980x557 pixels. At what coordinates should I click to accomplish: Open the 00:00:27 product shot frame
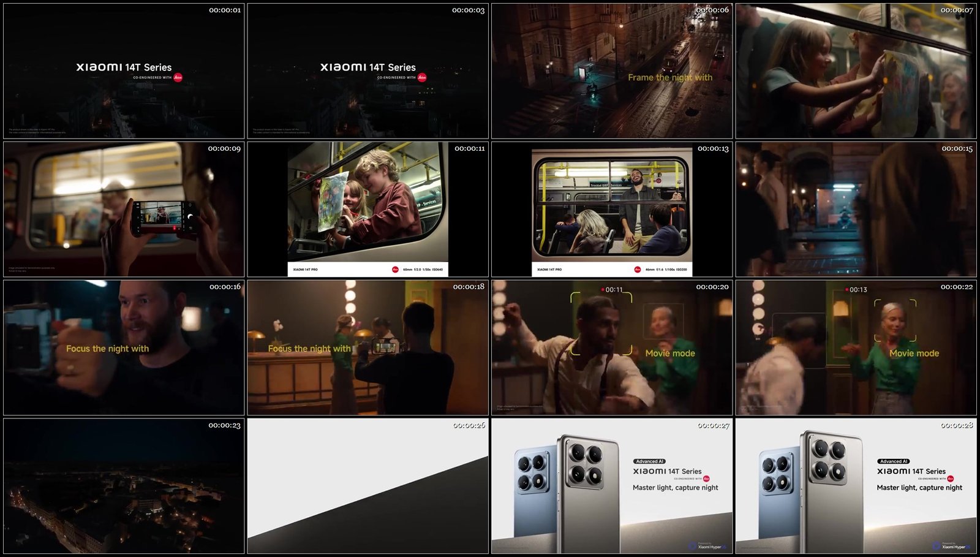click(x=612, y=486)
